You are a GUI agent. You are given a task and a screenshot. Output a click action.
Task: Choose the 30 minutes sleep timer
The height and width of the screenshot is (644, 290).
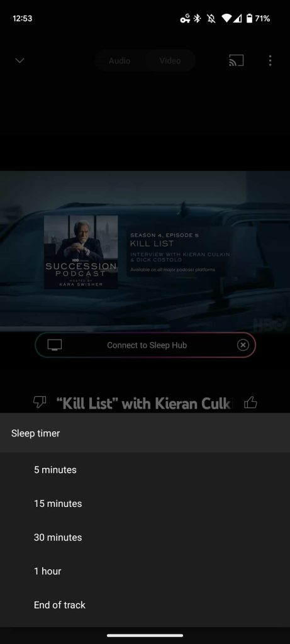(x=145, y=537)
